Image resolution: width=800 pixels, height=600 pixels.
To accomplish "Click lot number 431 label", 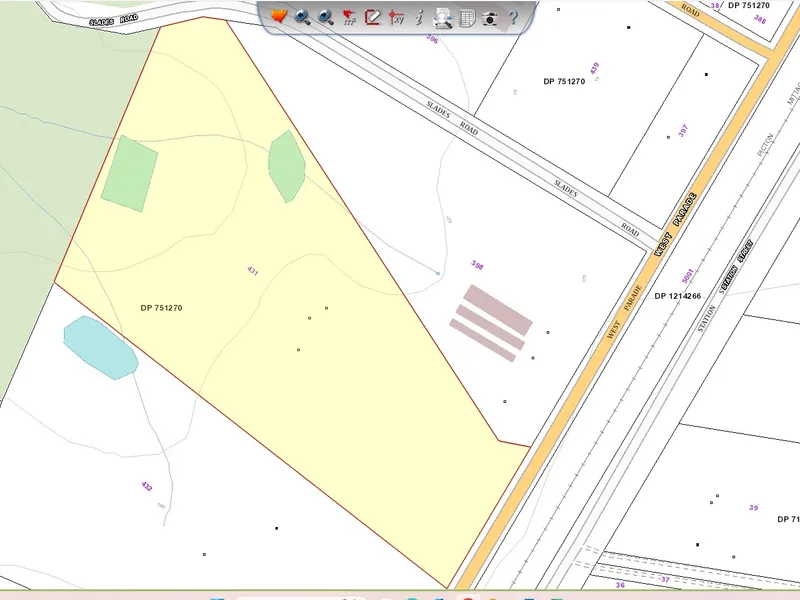I will coord(252,271).
